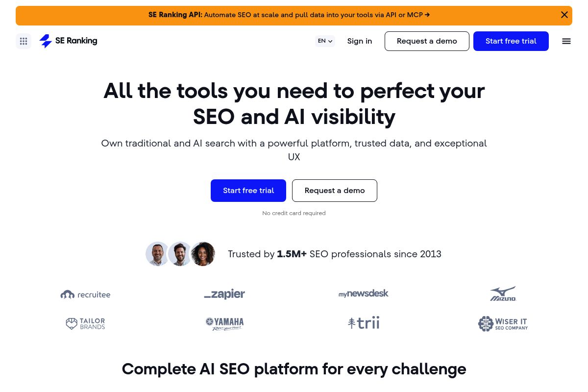
Task: Open the apps grid menu
Action: tap(24, 41)
